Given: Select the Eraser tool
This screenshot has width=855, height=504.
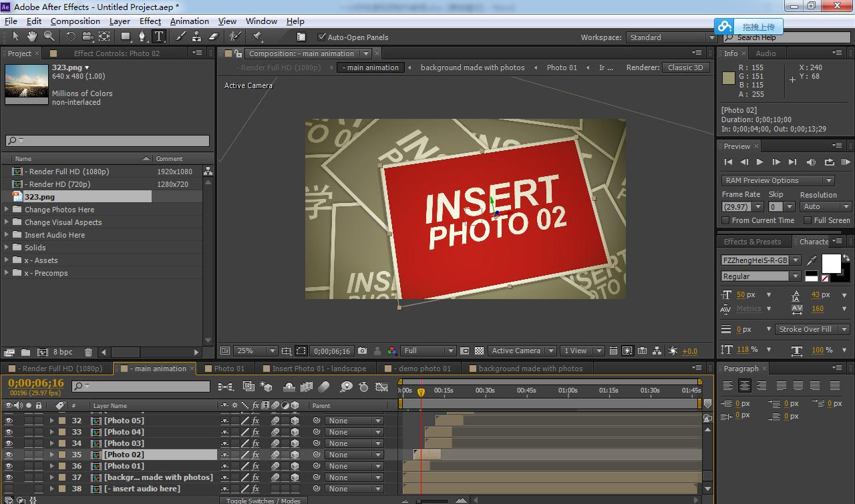Looking at the screenshot, I should pyautogui.click(x=214, y=37).
